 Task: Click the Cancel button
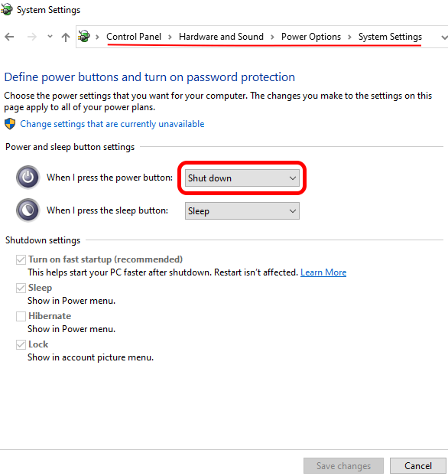tap(418, 466)
